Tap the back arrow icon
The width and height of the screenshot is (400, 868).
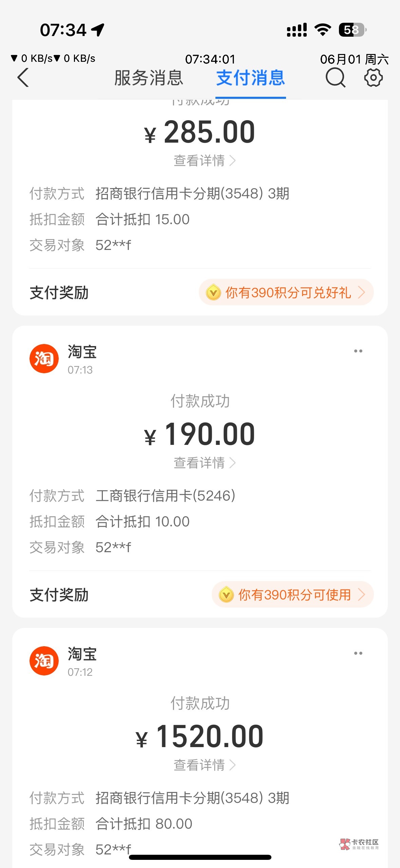tap(23, 78)
